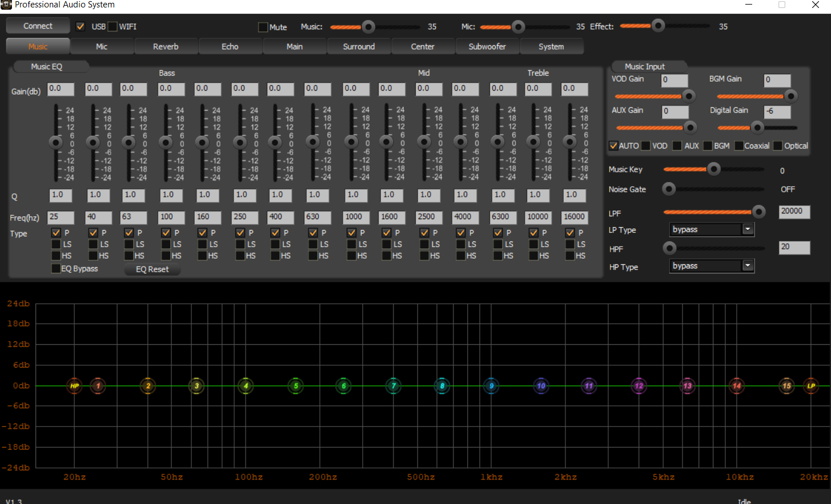Image resolution: width=831 pixels, height=504 pixels.
Task: Check the Mute checkbox
Action: point(263,27)
